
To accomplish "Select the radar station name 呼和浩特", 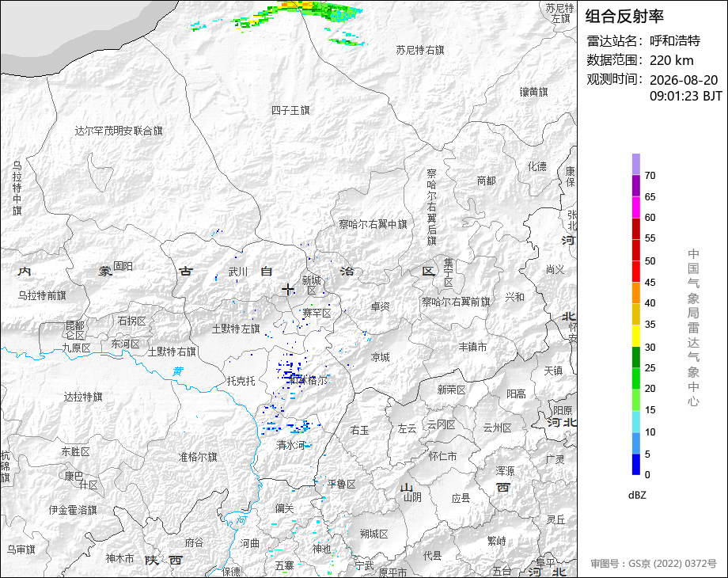I will tap(675, 41).
